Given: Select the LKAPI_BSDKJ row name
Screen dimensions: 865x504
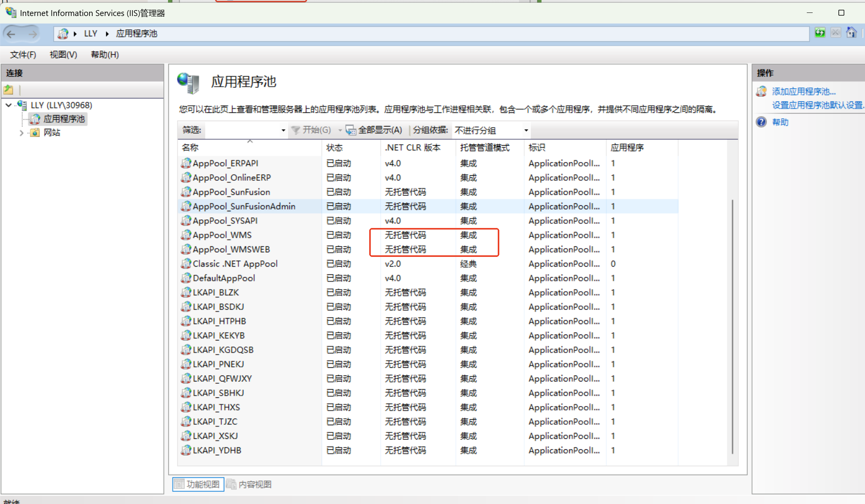Looking at the screenshot, I should 218,306.
